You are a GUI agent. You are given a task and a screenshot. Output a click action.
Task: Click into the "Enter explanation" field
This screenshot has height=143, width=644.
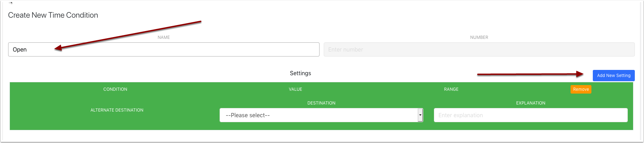pos(530,115)
